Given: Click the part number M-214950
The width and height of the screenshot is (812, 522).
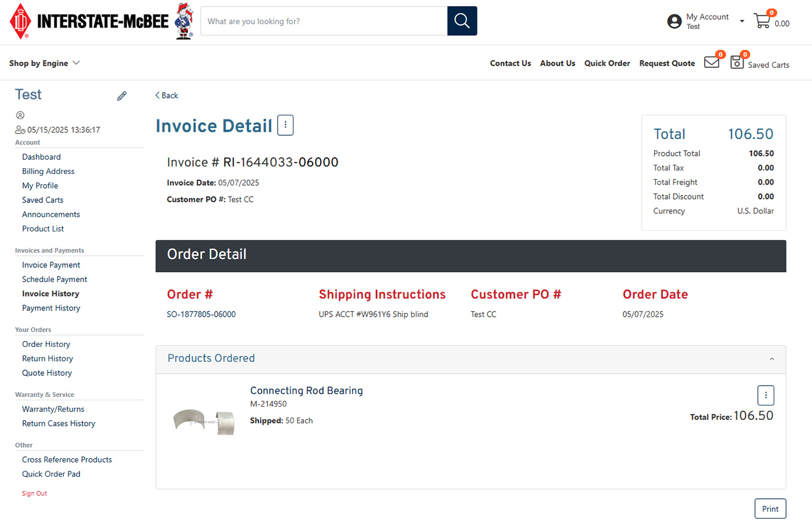Looking at the screenshot, I should click(268, 404).
